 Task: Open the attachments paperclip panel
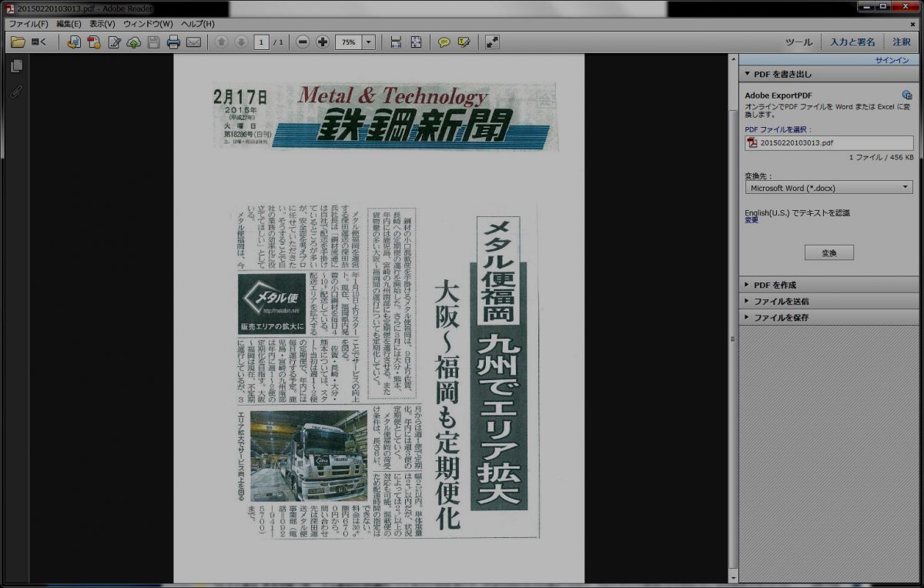point(16,92)
